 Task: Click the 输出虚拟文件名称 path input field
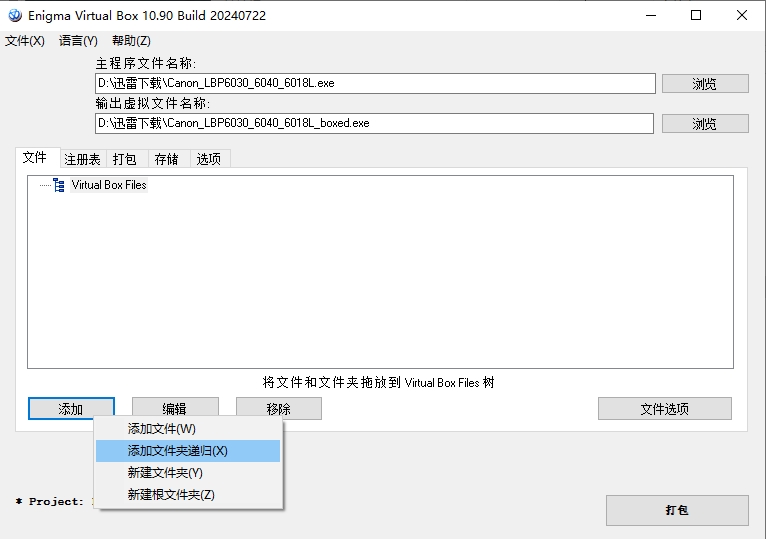tap(374, 123)
